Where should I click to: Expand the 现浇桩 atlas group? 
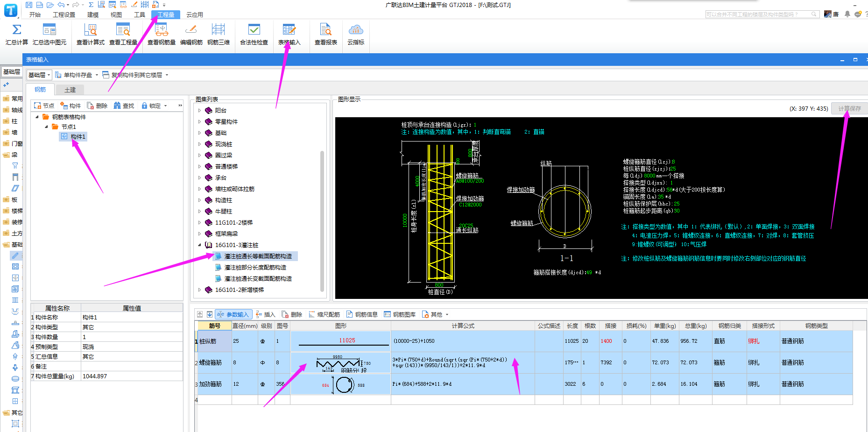tap(199, 144)
